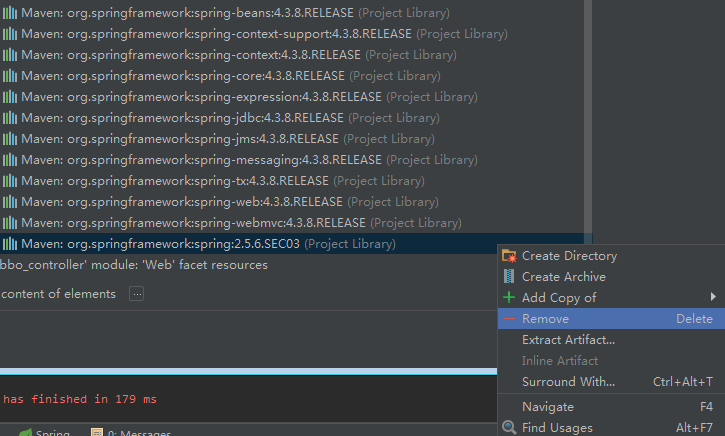Click the ellipsis button next to content of elements

coord(136,294)
